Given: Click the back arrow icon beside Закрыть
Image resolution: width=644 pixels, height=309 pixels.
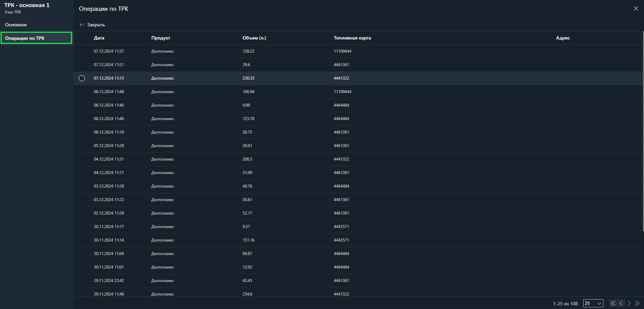Looking at the screenshot, I should tap(81, 25).
